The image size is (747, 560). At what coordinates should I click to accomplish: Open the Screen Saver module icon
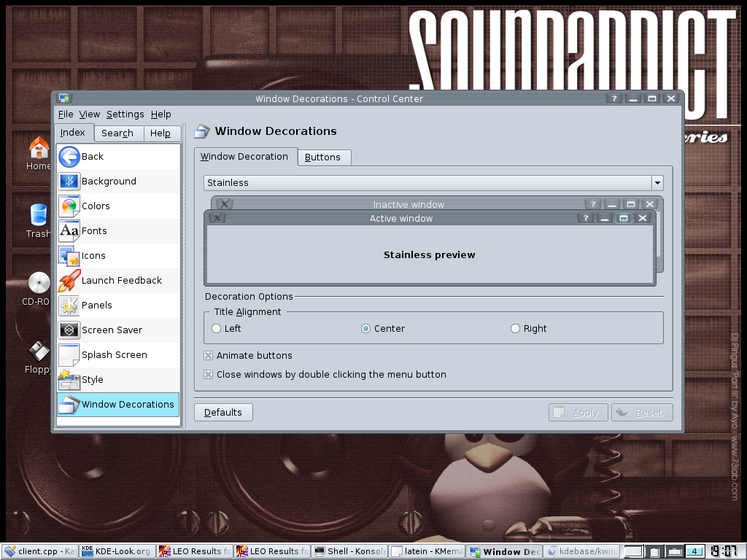click(69, 330)
